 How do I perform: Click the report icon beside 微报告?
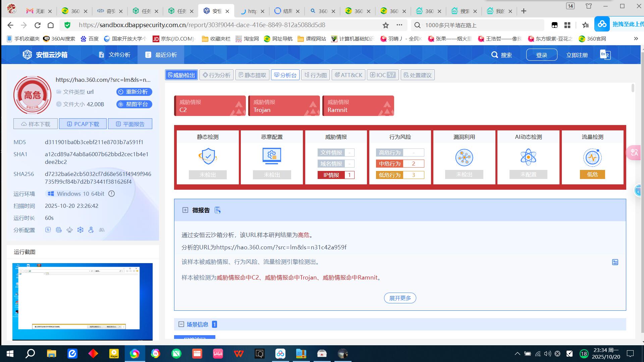click(x=217, y=210)
